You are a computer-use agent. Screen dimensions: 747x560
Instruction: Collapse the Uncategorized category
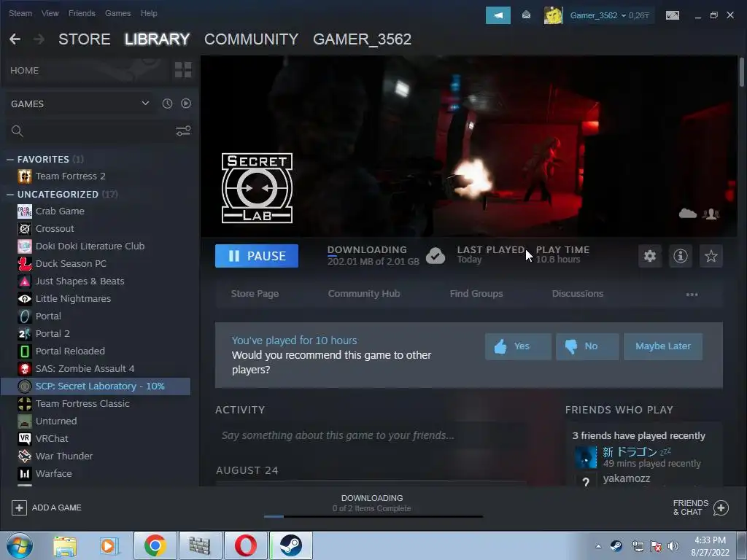tap(10, 194)
